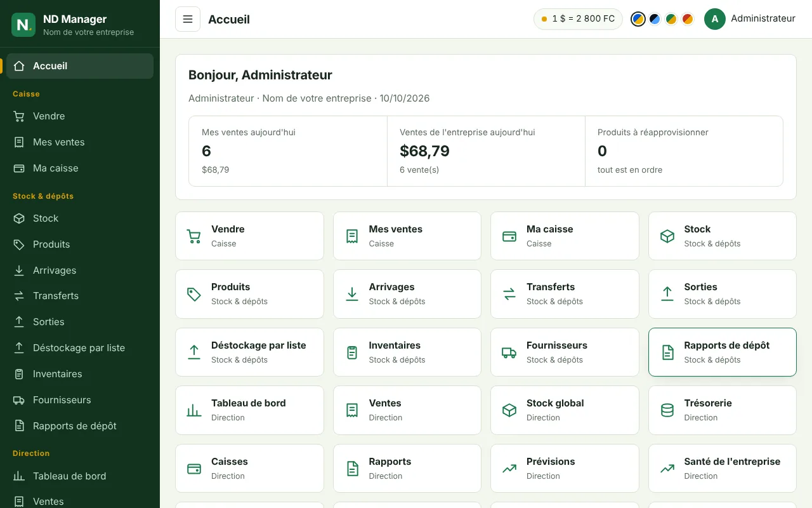The height and width of the screenshot is (508, 812).
Task: Click the tag icon on the Produits card
Action: [x=194, y=294]
